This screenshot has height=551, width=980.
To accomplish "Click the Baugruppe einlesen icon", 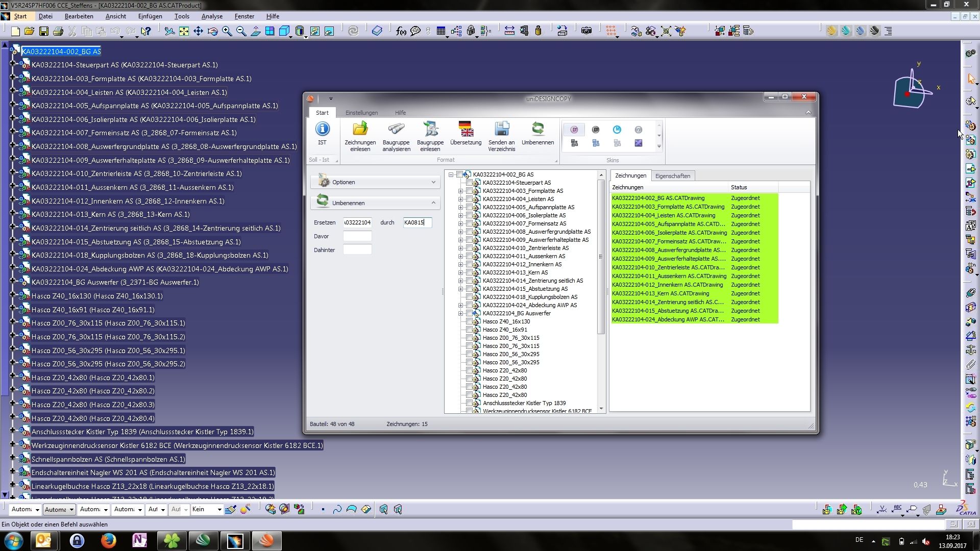I will [430, 130].
